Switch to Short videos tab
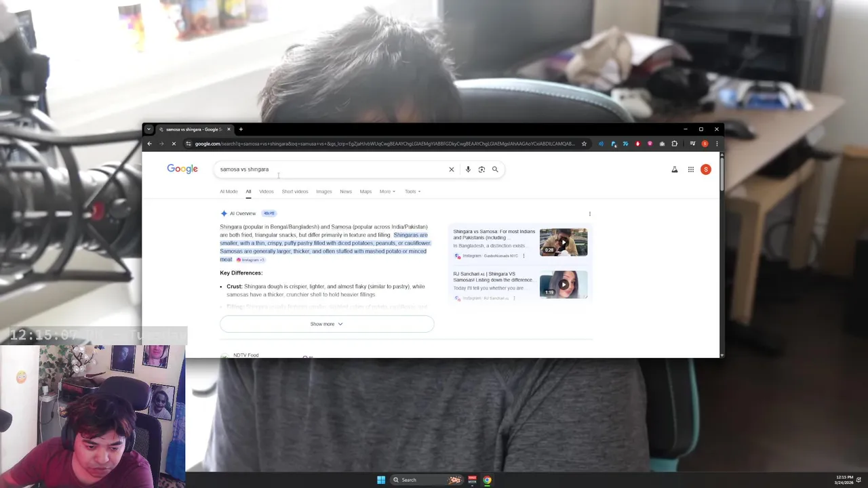The height and width of the screenshot is (488, 868). (x=295, y=191)
